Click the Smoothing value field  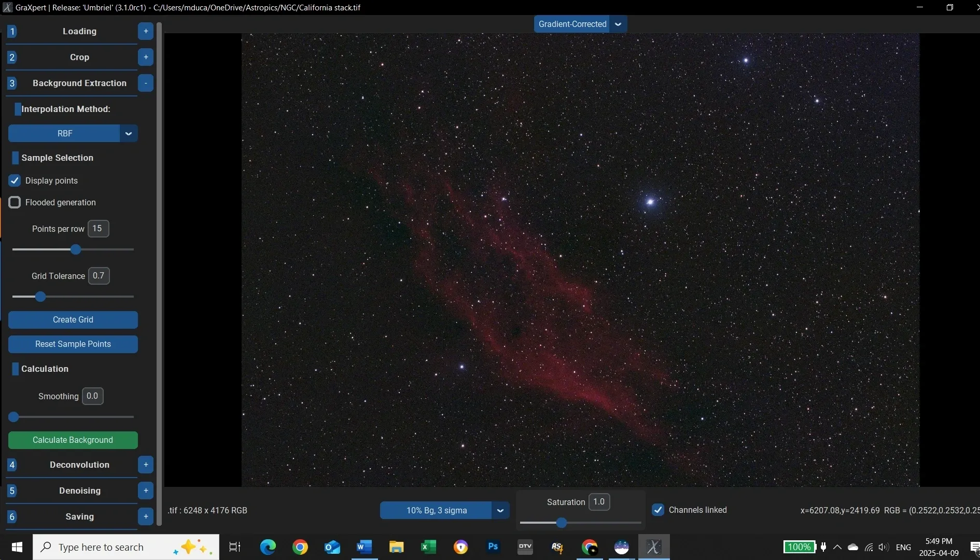point(92,396)
